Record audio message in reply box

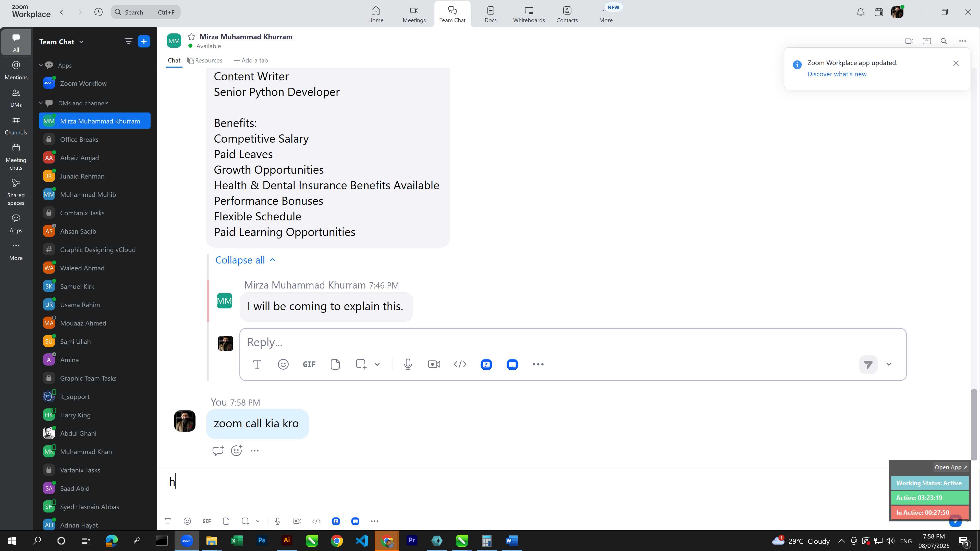[408, 364]
